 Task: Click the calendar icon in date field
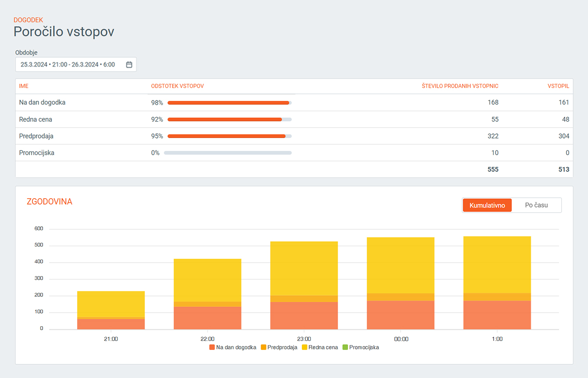point(129,64)
